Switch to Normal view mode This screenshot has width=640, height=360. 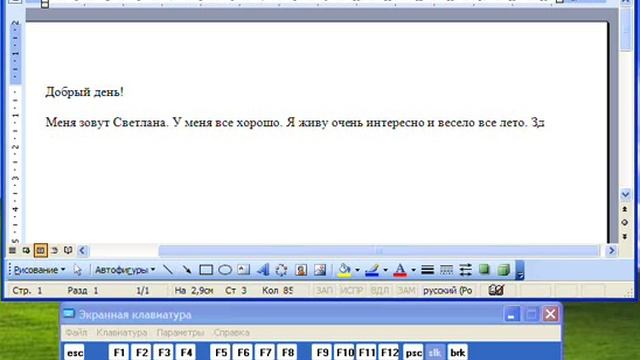pos(13,250)
